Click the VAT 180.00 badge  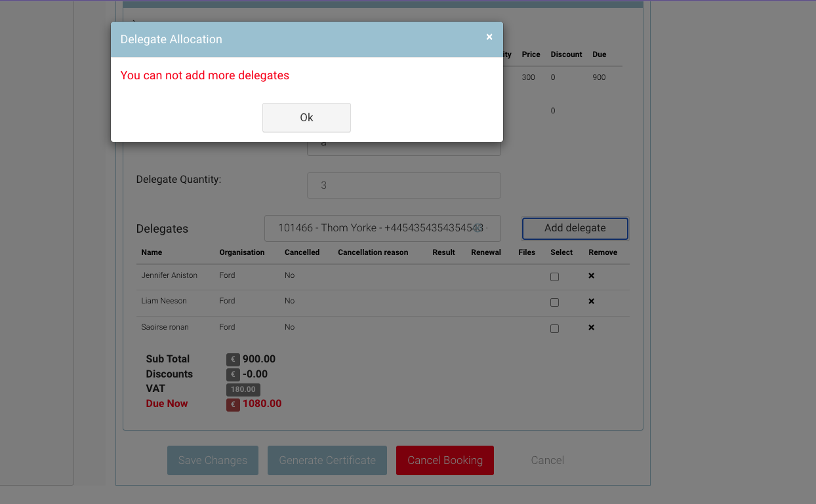point(243,389)
